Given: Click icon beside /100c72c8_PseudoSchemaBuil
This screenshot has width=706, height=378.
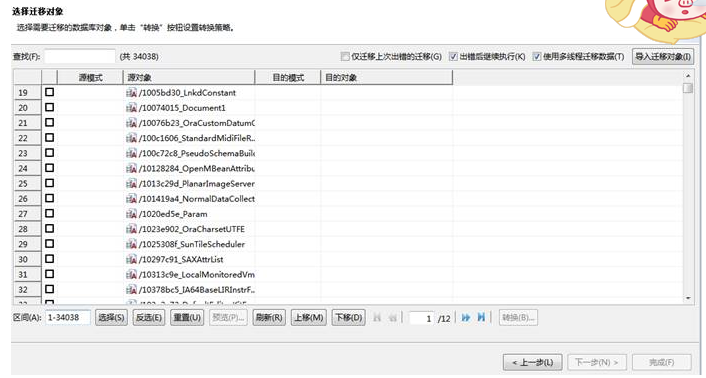Looking at the screenshot, I should tap(131, 153).
